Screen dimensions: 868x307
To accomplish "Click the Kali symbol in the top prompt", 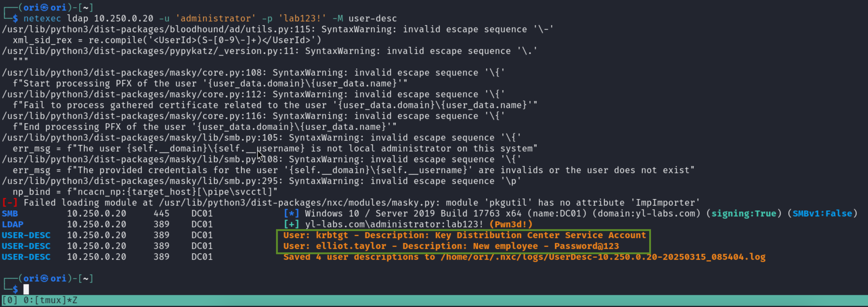I will click(x=45, y=8).
